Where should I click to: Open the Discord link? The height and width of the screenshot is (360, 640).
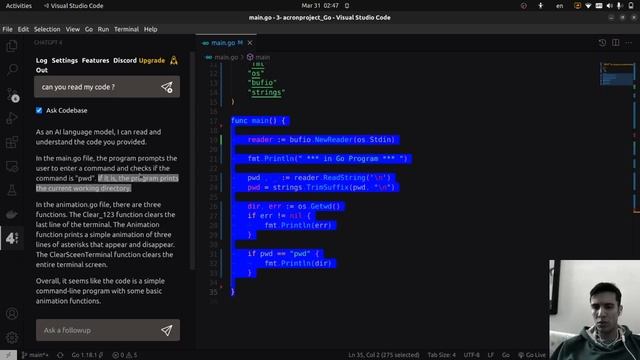pos(125,60)
